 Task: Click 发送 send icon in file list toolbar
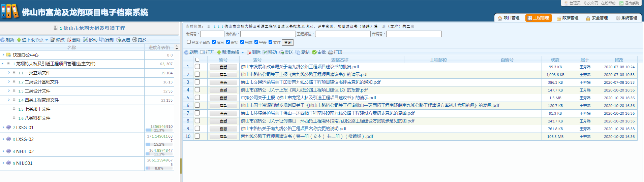click(x=281, y=52)
